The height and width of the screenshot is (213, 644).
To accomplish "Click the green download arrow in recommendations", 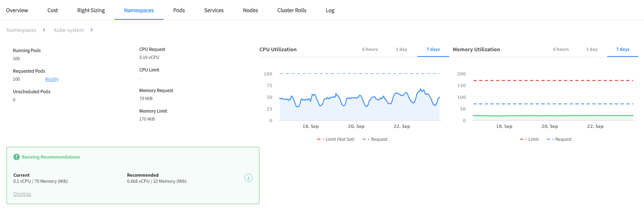I will tap(248, 178).
